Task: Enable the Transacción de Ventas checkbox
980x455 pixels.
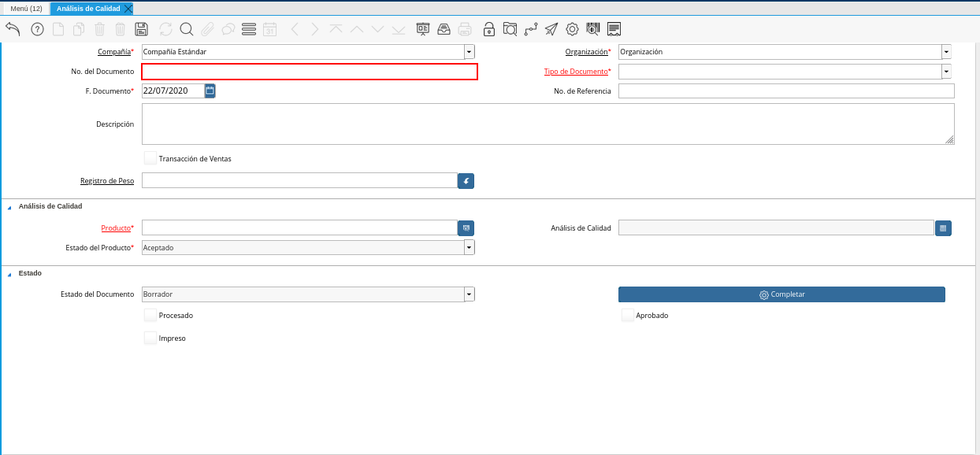Action: [150, 158]
